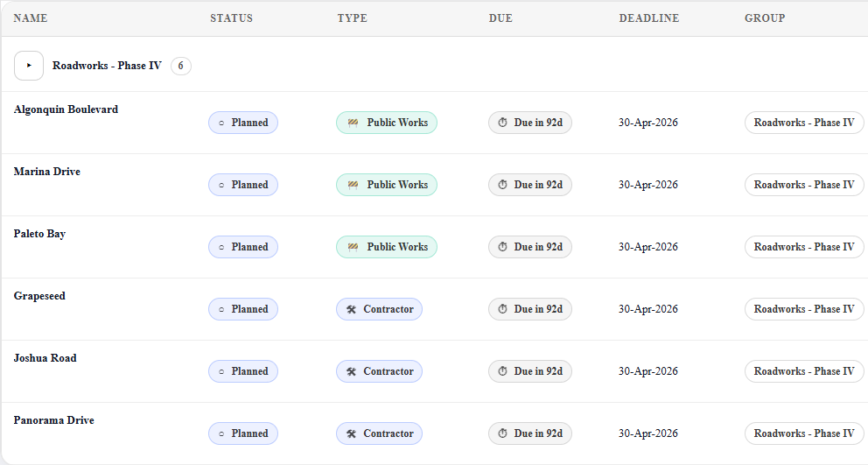Click the tools icon in Joshua Road's Contractor badge
The height and width of the screenshot is (465, 868).
[x=352, y=371]
